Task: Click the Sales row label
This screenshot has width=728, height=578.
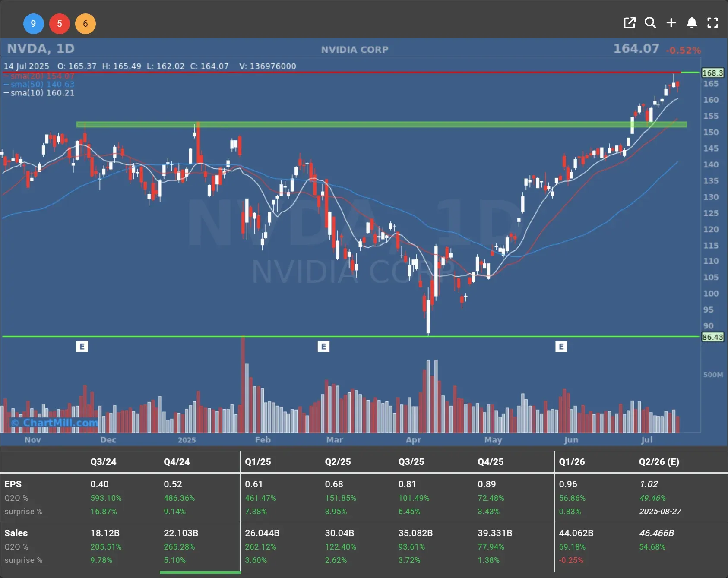Action: coord(16,533)
